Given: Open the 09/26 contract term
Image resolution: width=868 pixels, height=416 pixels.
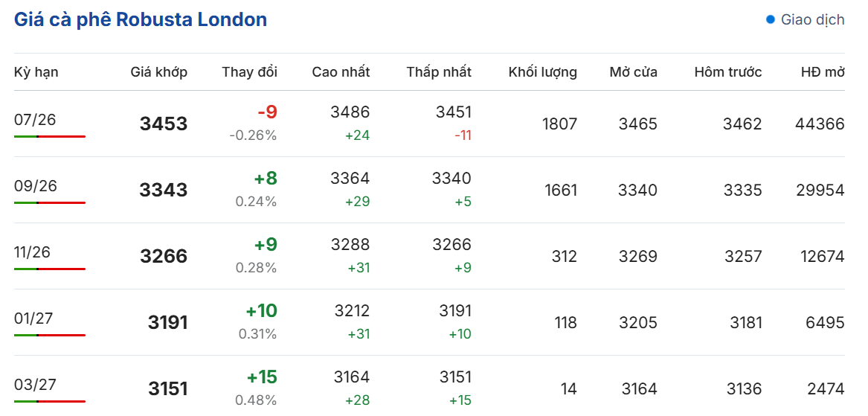Looking at the screenshot, I should click(36, 186).
